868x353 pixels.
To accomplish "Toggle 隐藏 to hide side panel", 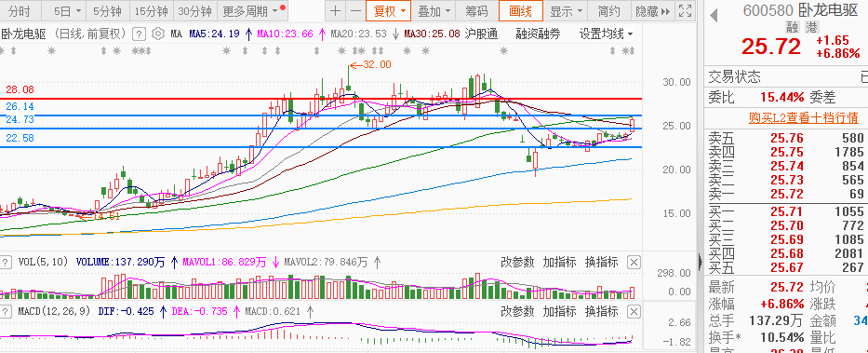I will pyautogui.click(x=653, y=10).
